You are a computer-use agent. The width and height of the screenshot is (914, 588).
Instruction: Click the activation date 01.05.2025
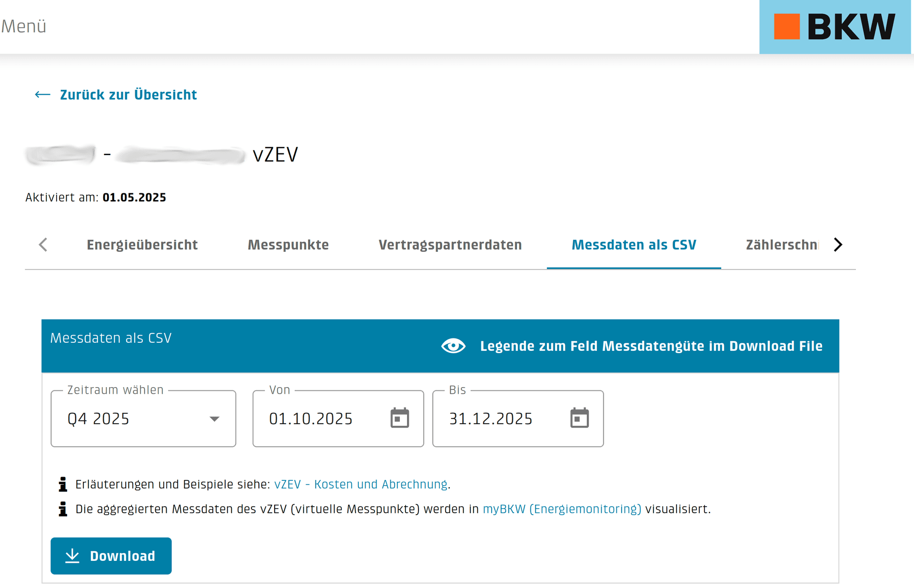(x=134, y=198)
